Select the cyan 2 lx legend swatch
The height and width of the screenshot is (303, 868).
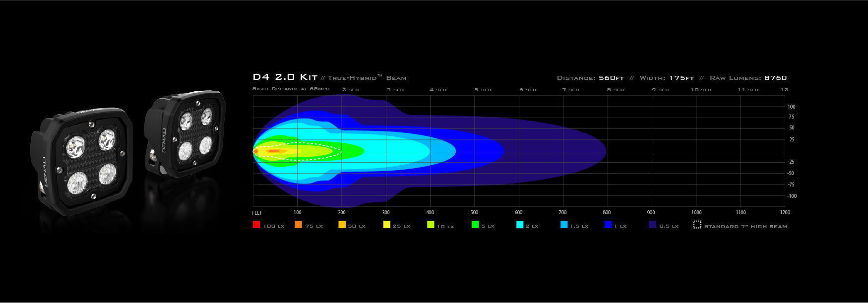(520, 225)
